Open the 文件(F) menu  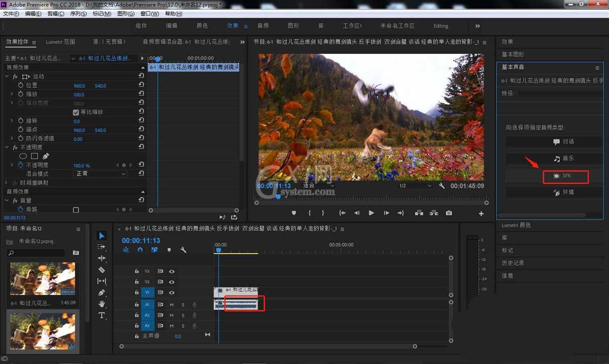[x=11, y=14]
